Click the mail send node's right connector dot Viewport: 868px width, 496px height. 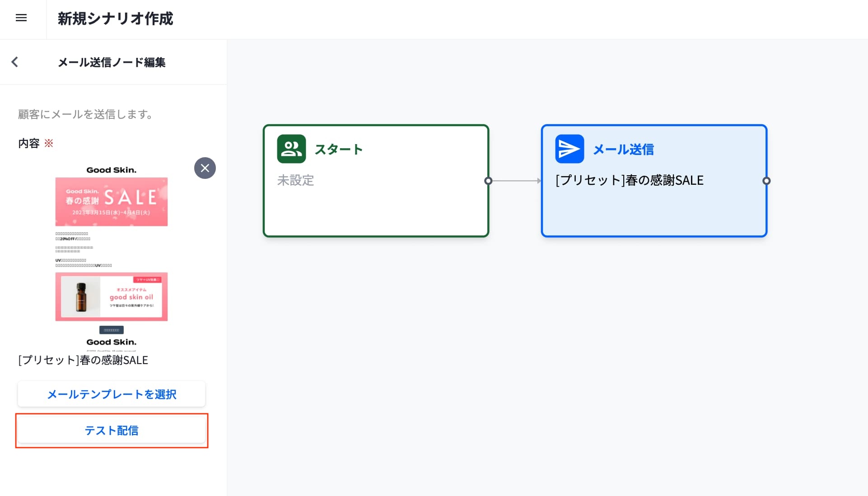click(766, 181)
